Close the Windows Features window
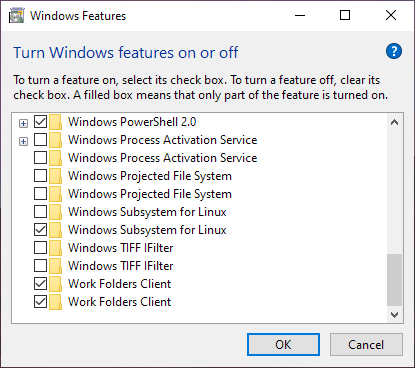415x368 pixels. [x=391, y=15]
